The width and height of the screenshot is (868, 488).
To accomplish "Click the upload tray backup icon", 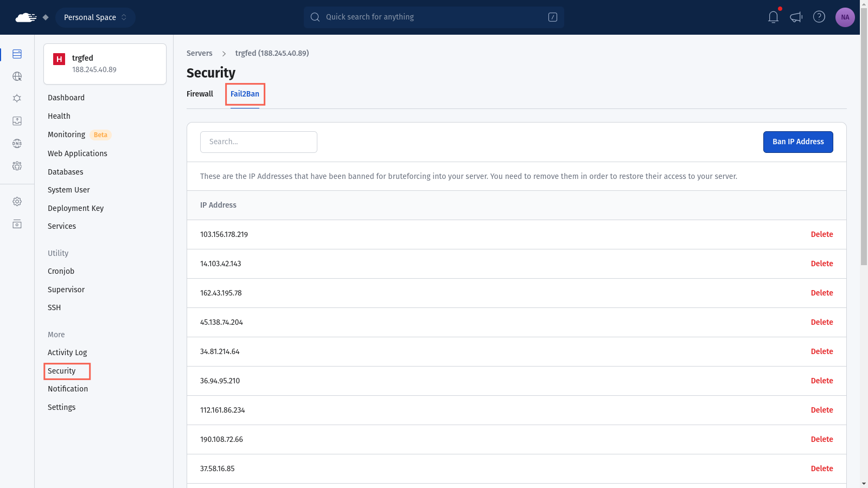I will pos(17,121).
